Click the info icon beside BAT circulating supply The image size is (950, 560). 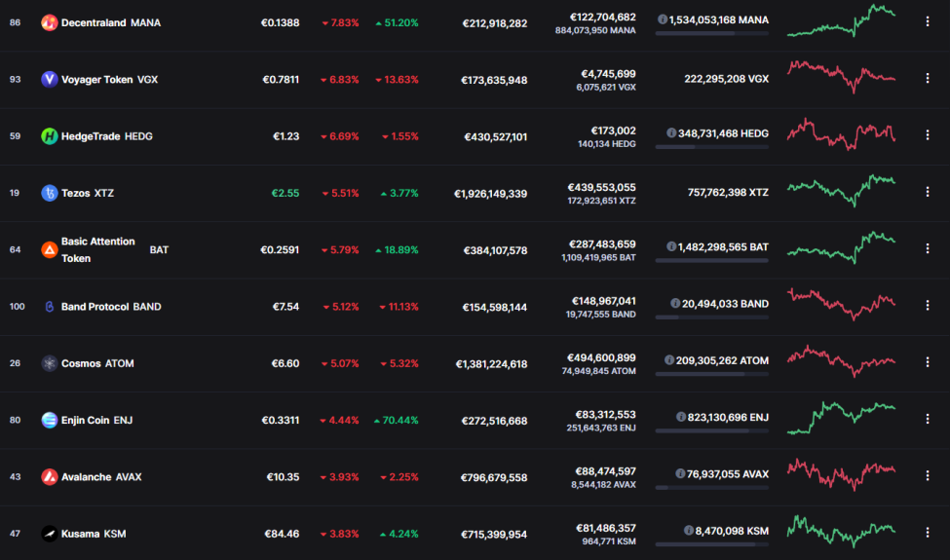pos(671,247)
